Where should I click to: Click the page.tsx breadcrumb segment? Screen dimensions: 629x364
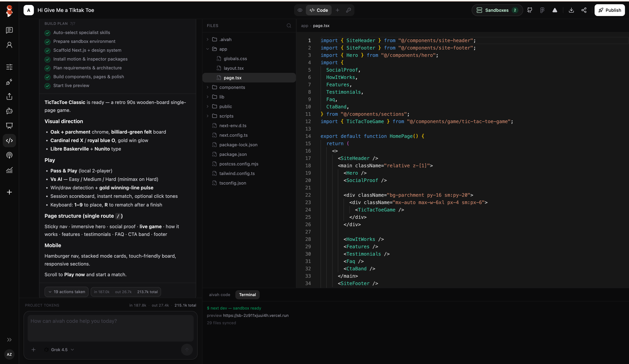tap(321, 26)
